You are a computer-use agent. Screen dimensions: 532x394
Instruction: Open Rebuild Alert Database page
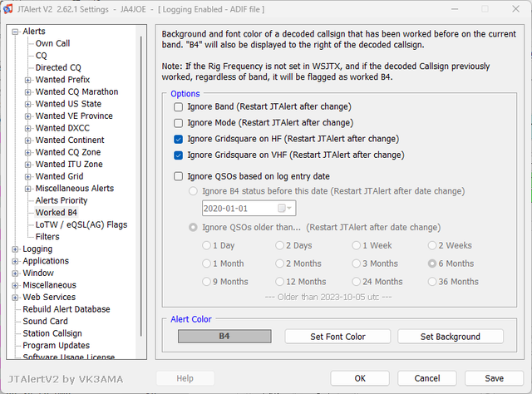click(66, 309)
